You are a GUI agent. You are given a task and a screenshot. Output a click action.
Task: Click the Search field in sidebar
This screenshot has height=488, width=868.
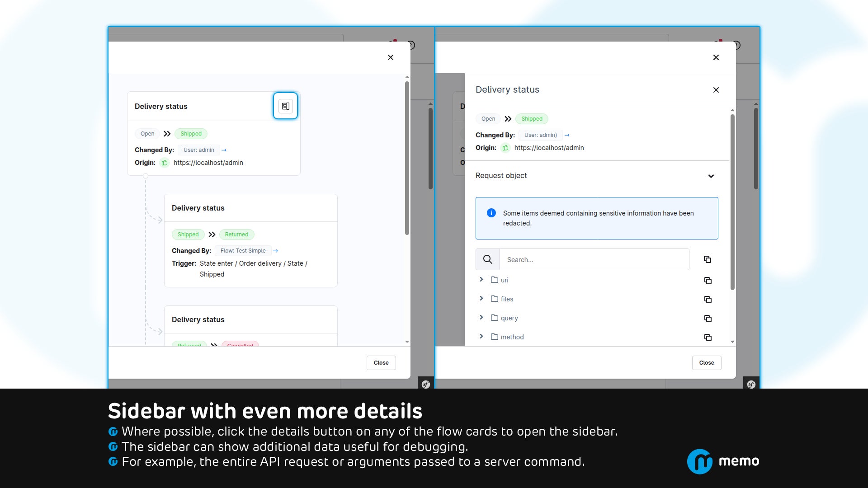pyautogui.click(x=594, y=259)
